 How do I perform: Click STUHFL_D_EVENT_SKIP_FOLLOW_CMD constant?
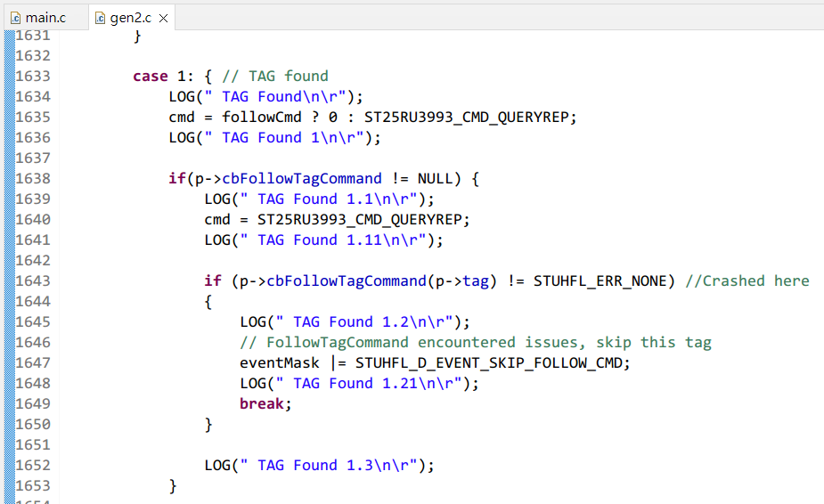click(489, 363)
